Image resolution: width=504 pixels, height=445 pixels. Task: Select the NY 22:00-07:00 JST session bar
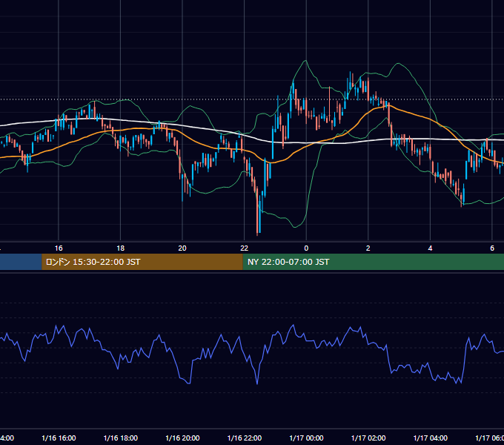point(374,262)
